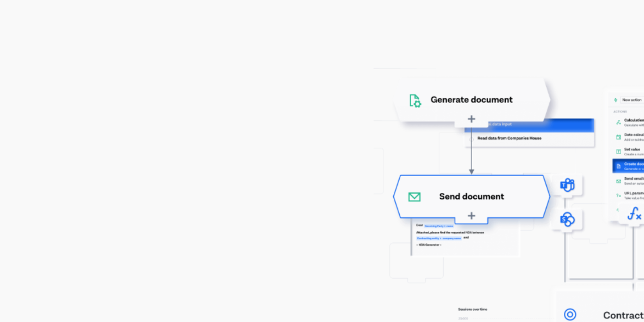Open the Microsoft Teams integration tile
The height and width of the screenshot is (322, 644).
pos(567,185)
